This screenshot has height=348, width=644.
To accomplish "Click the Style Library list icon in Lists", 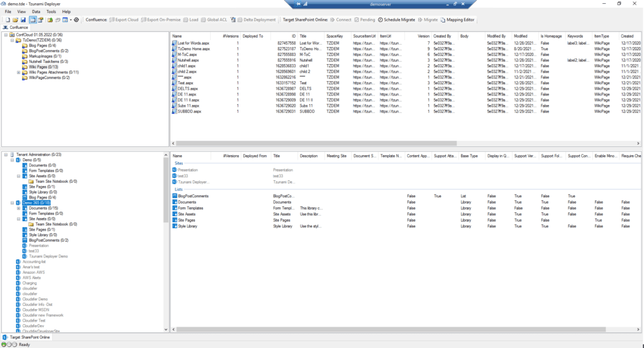I will tap(175, 226).
